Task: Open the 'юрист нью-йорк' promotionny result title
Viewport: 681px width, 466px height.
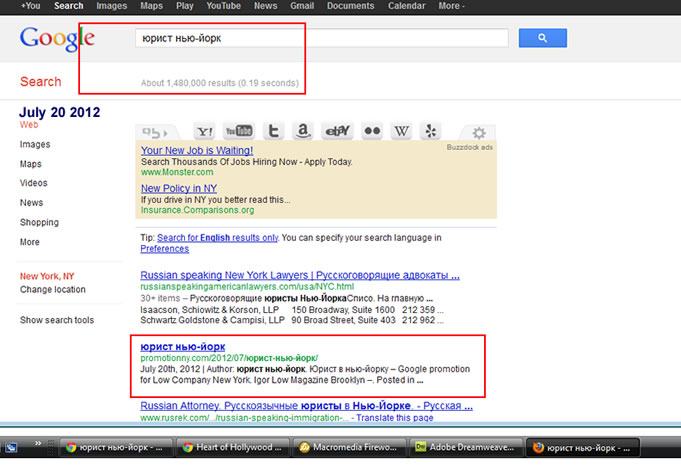Action: pyautogui.click(x=182, y=347)
